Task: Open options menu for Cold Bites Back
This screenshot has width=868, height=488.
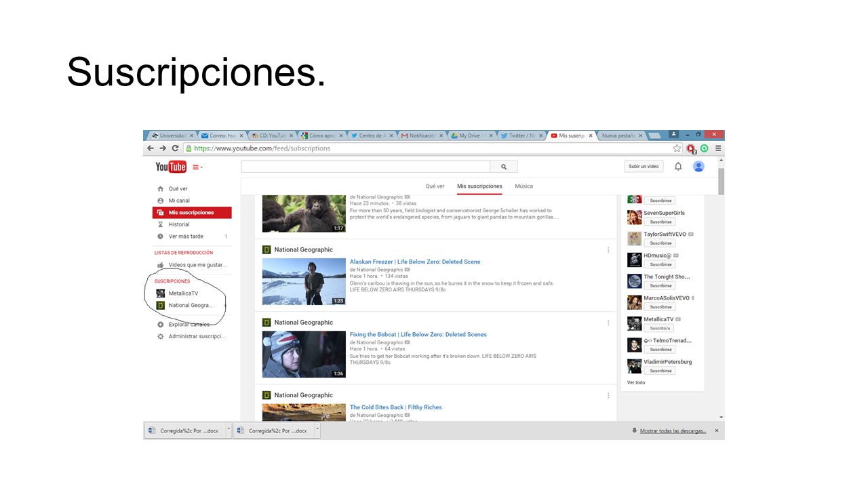Action: point(608,395)
